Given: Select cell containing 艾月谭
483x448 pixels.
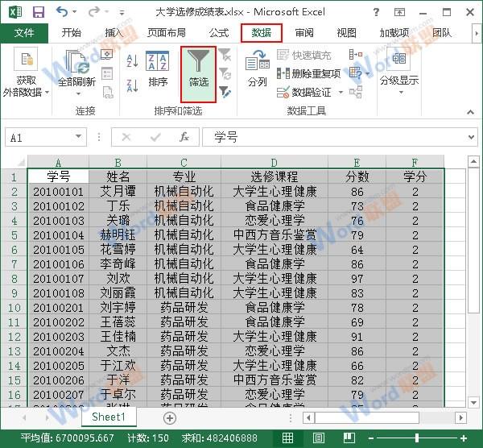Looking at the screenshot, I should pos(118,192).
